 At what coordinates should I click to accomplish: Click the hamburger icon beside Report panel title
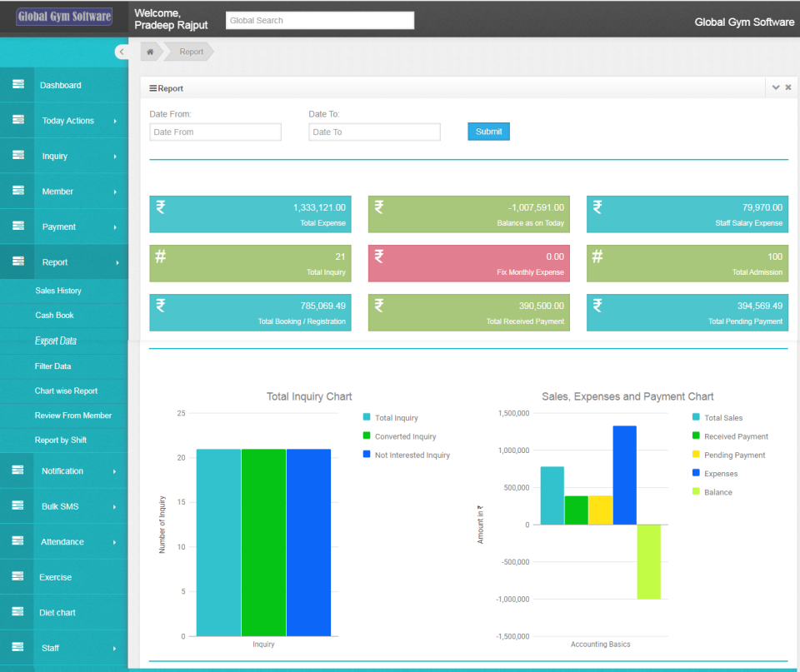click(x=153, y=87)
